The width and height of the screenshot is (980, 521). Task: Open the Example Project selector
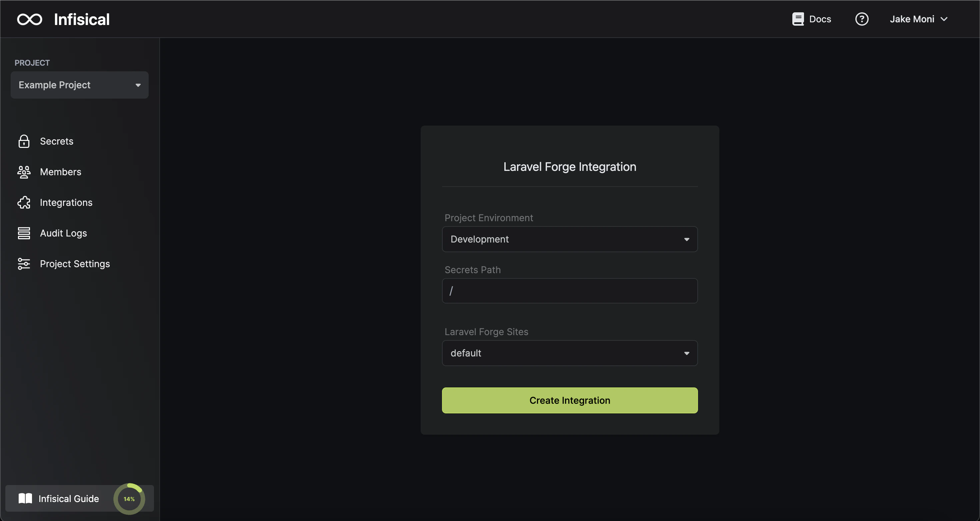(80, 85)
